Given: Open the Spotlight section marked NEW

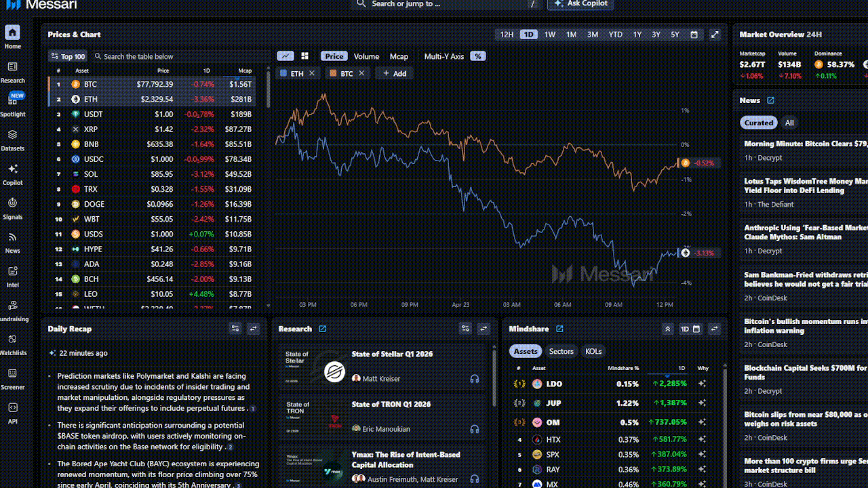Looking at the screenshot, I should pyautogui.click(x=12, y=106).
